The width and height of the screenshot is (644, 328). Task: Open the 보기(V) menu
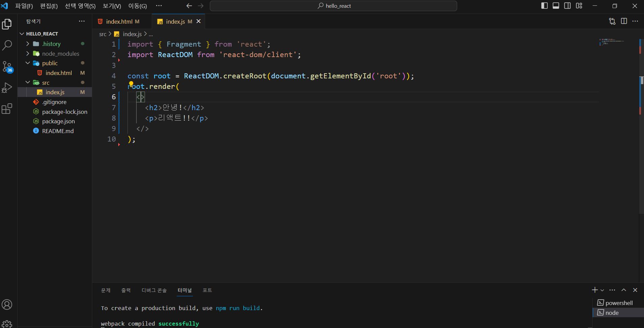[x=112, y=6]
